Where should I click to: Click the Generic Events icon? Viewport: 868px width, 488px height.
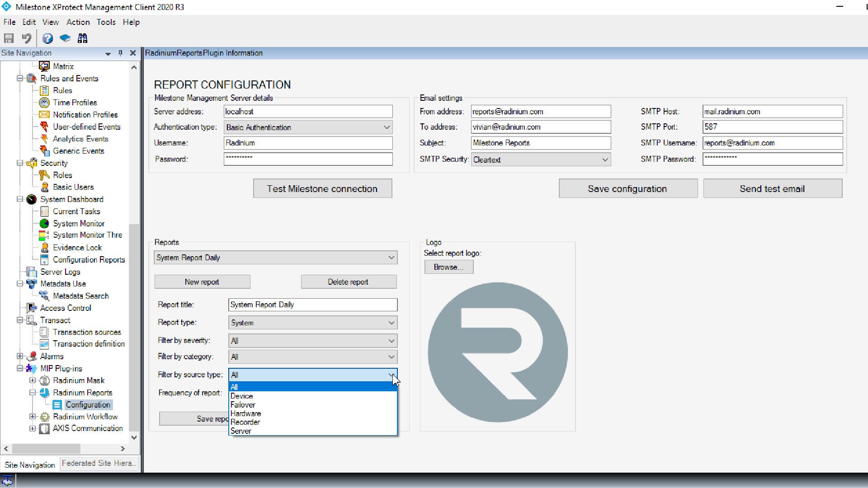click(x=44, y=151)
